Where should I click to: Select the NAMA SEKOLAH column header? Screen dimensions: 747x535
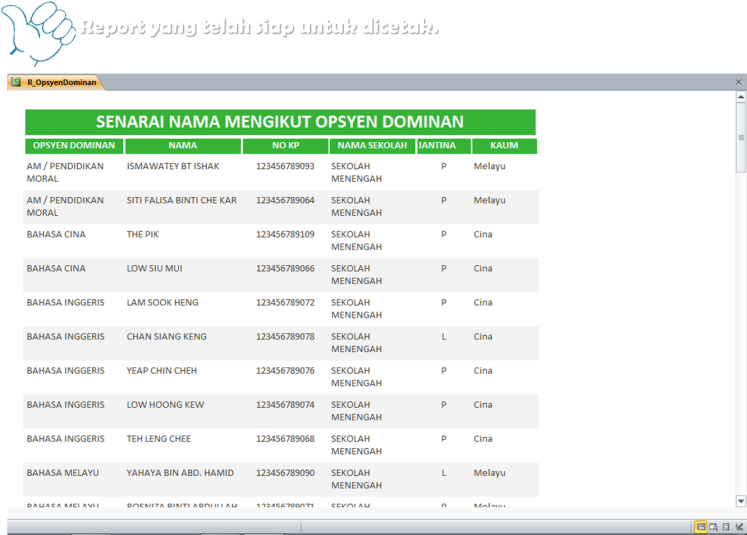click(372, 146)
